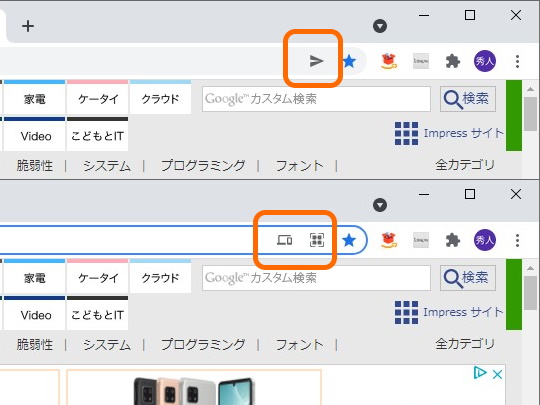Click the Amazon box extension icon in lower window
Image resolution: width=540 pixels, height=405 pixels.
389,240
